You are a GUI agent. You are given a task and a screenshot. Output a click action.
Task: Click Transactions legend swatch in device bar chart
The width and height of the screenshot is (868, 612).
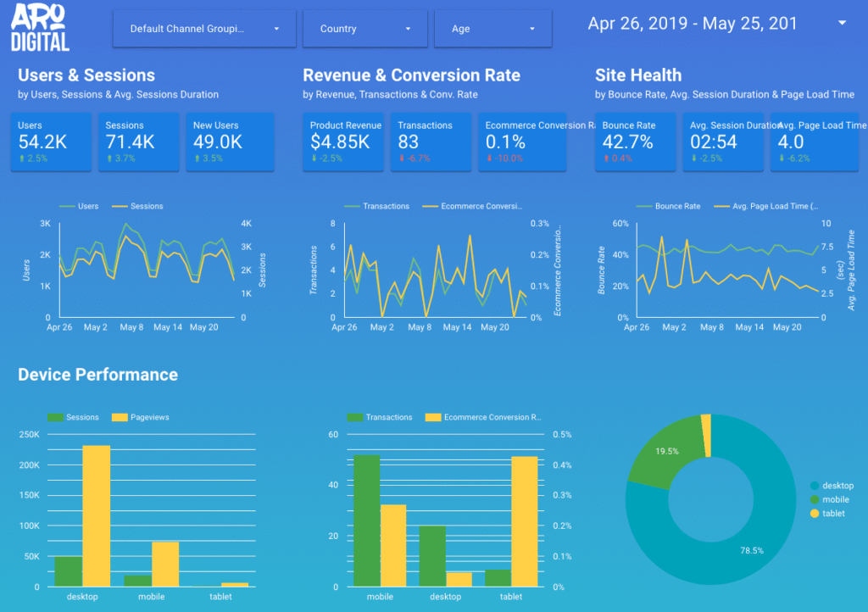pos(355,417)
